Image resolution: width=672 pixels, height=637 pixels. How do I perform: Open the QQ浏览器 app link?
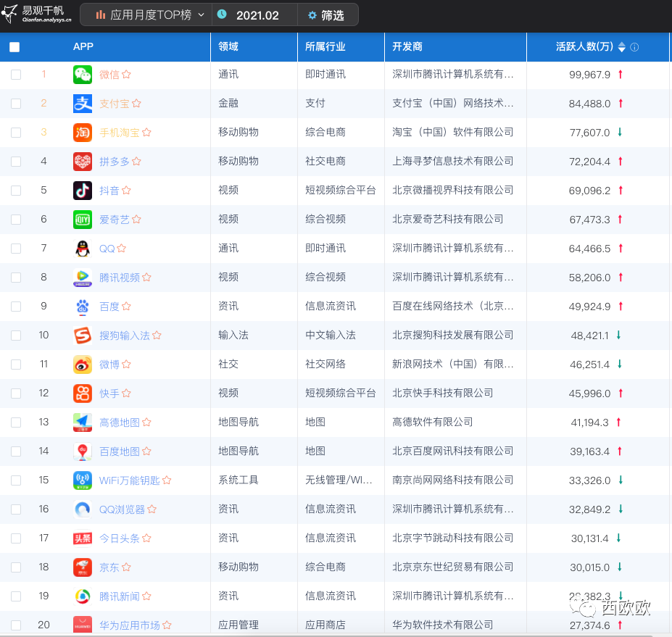pos(122,509)
